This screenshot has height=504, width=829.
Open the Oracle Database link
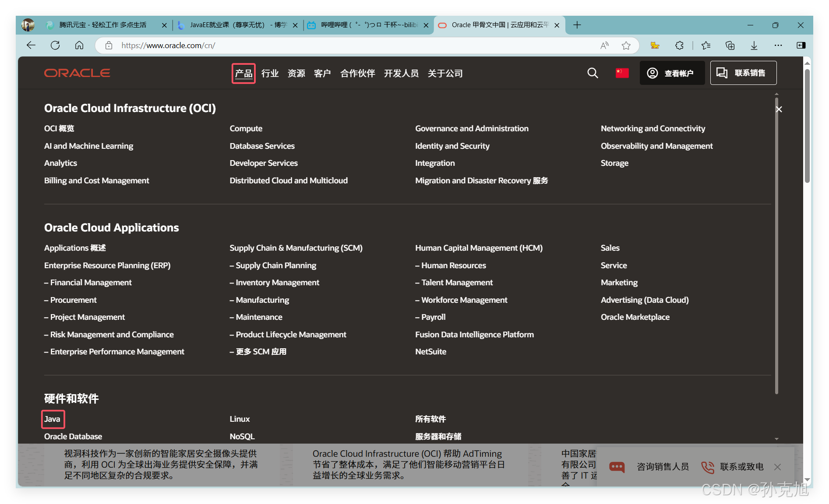(x=73, y=437)
